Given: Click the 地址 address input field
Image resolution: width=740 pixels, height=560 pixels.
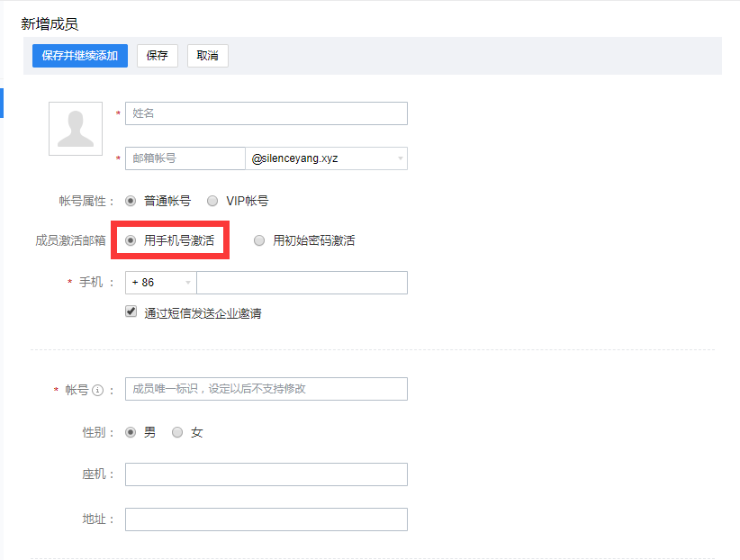Looking at the screenshot, I should click(x=266, y=519).
